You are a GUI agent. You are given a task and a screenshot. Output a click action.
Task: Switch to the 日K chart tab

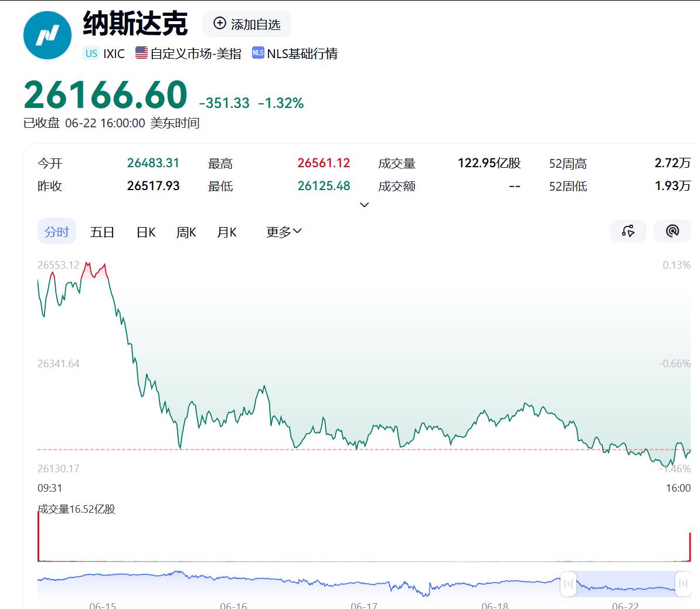[x=146, y=232]
